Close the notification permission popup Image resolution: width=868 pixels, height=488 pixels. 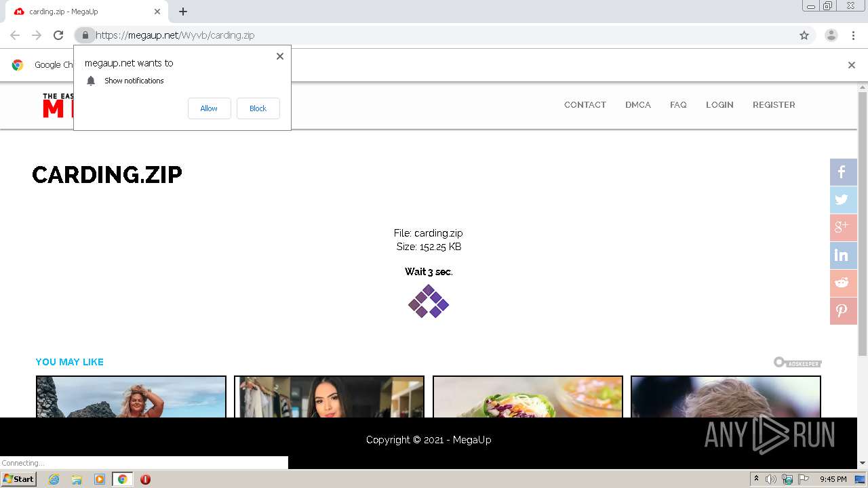(x=280, y=56)
